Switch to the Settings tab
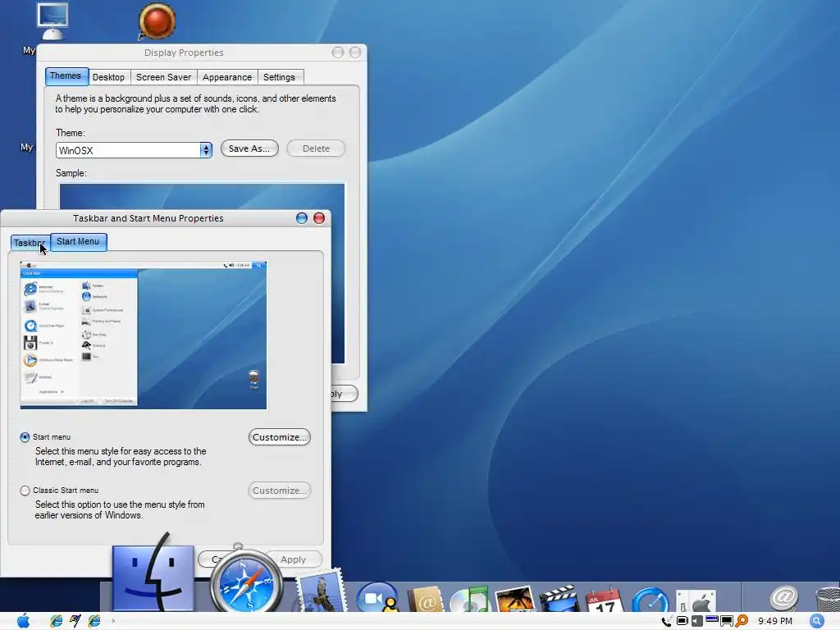Viewport: 840px width, 630px height. (279, 77)
